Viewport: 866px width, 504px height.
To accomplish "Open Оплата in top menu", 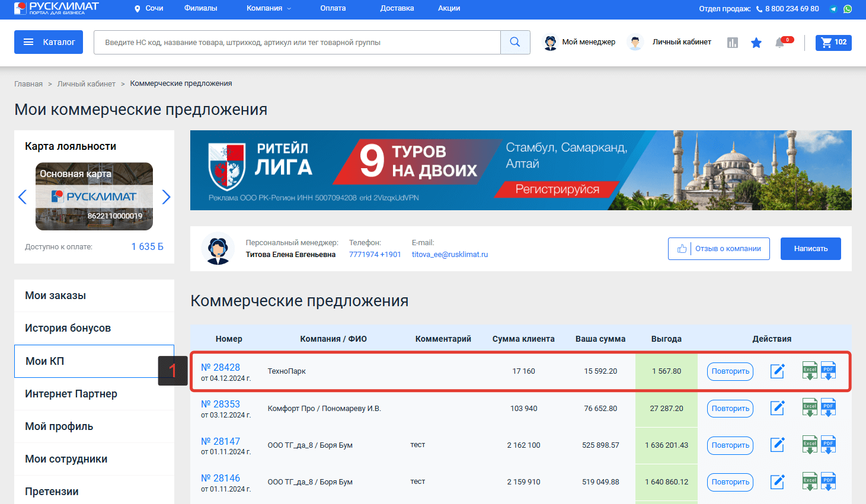I will (x=333, y=8).
